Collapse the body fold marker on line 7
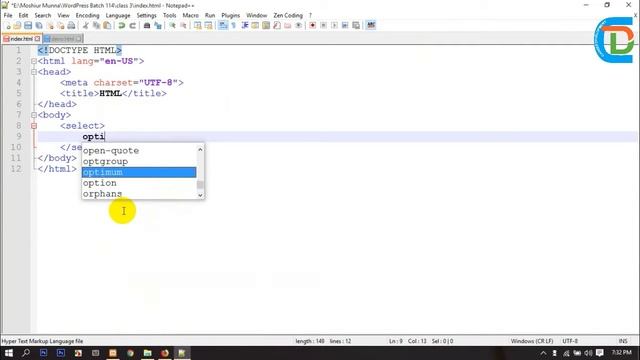Image resolution: width=640 pixels, height=360 pixels. pos(34,115)
